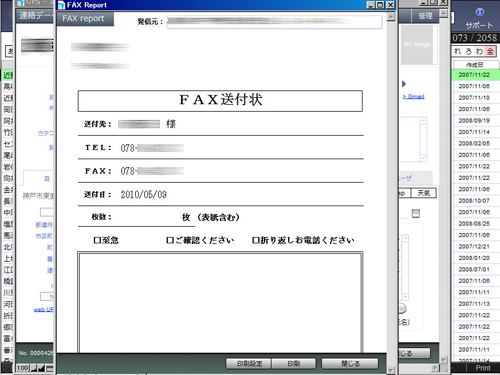Viewport: 500px width, 375px height.
Task: Show all records with 全 filter
Action: (490, 51)
